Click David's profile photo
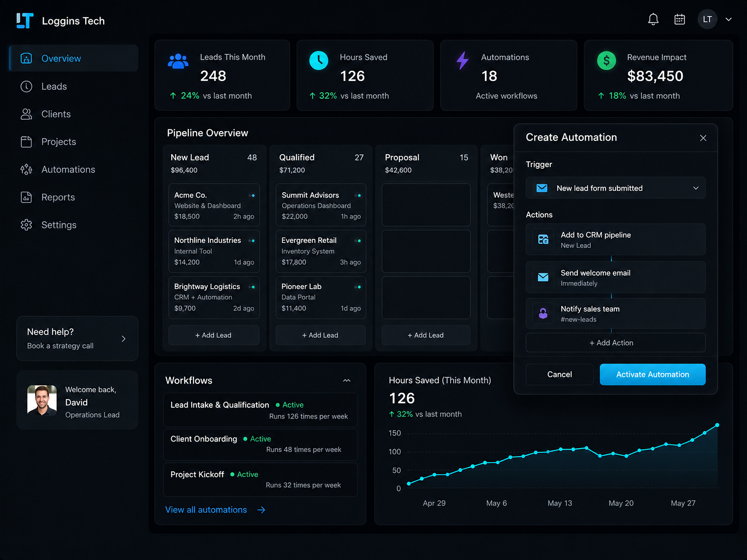Screen dimensions: 747x560 click(x=42, y=400)
